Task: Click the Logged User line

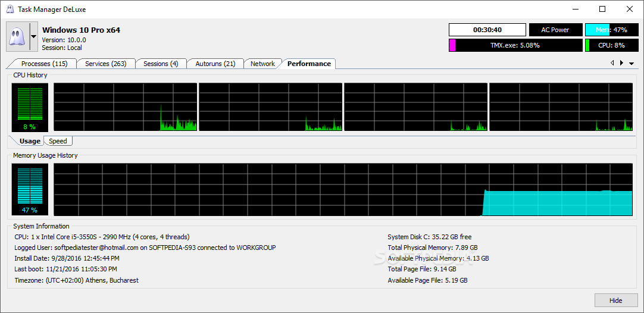Action: (x=145, y=248)
